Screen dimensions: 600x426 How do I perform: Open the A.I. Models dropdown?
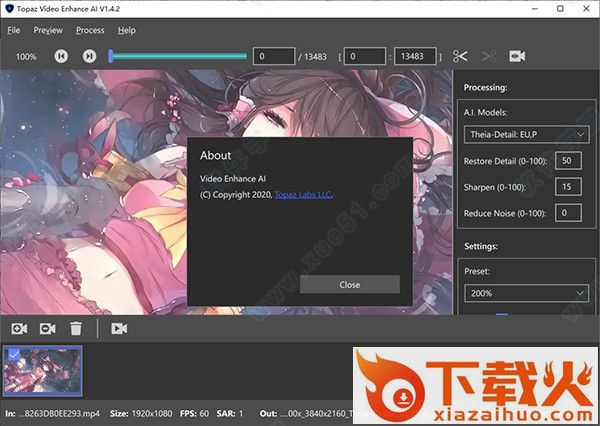click(x=527, y=134)
